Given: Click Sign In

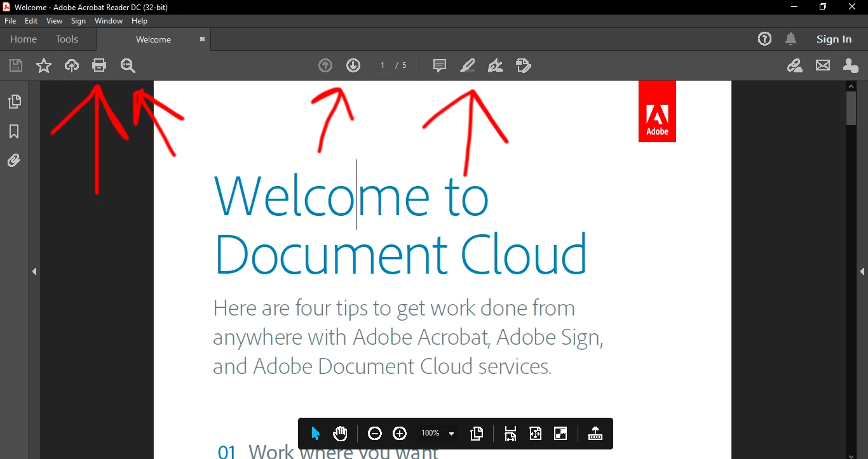Looking at the screenshot, I should tap(834, 39).
